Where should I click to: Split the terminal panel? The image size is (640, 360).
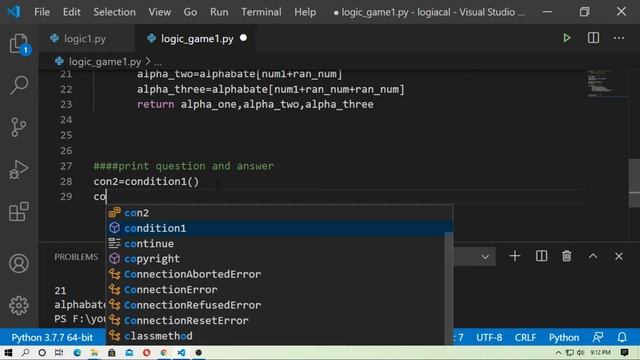click(x=541, y=256)
